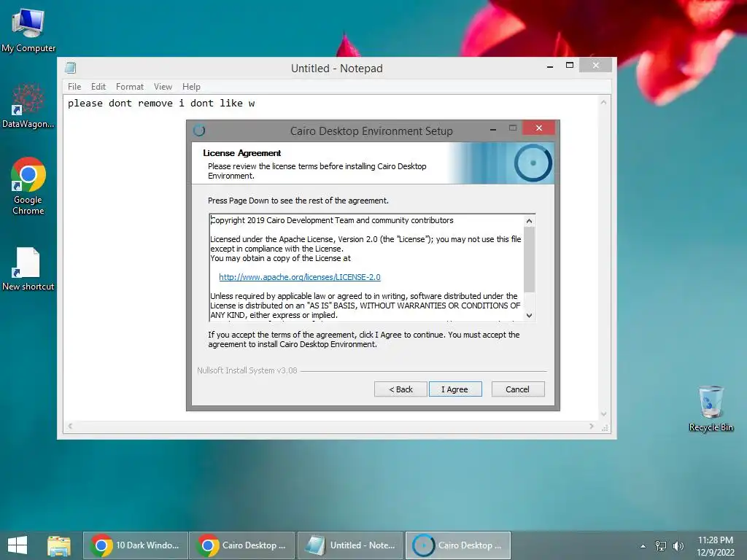Viewport: 747px width, 560px height.
Task: Click the Notepad horizontal scrollbar left arrow
Action: click(71, 426)
